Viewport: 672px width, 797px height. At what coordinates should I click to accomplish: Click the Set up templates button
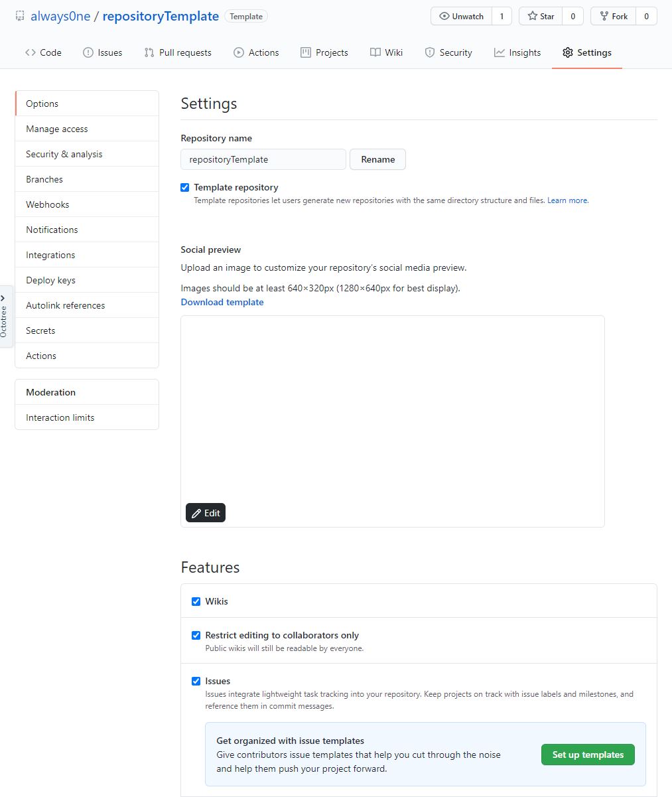coord(588,755)
